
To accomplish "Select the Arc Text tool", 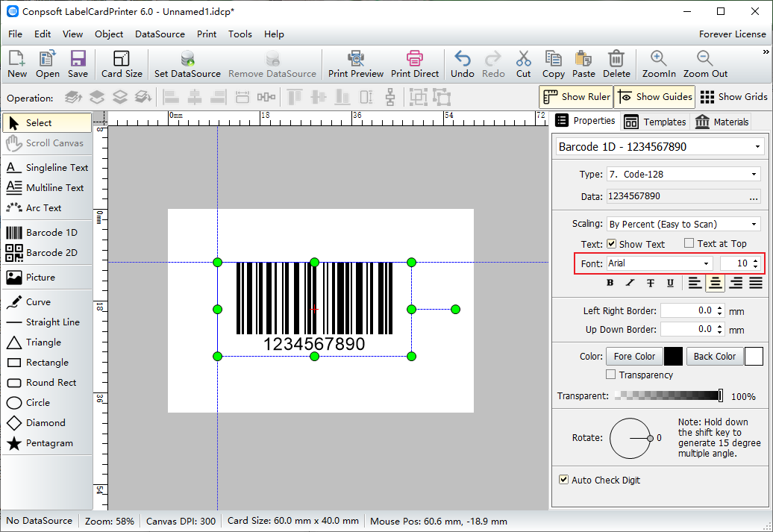I will [47, 208].
